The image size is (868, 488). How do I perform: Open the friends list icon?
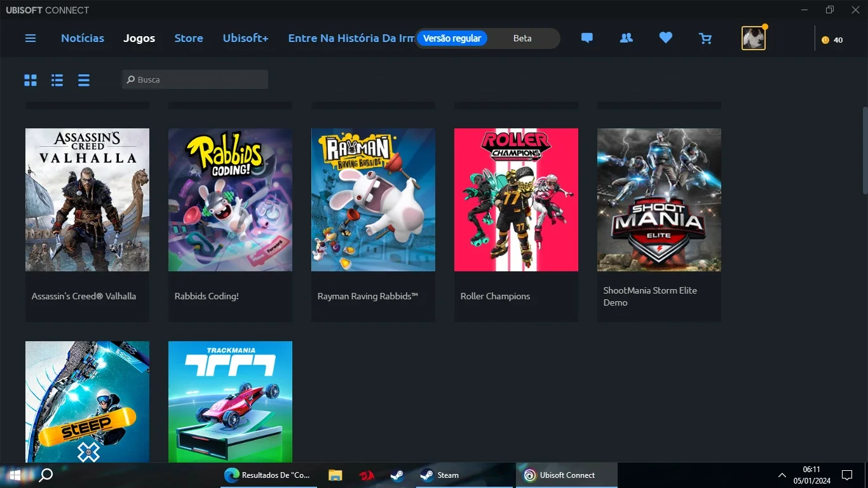pyautogui.click(x=627, y=38)
